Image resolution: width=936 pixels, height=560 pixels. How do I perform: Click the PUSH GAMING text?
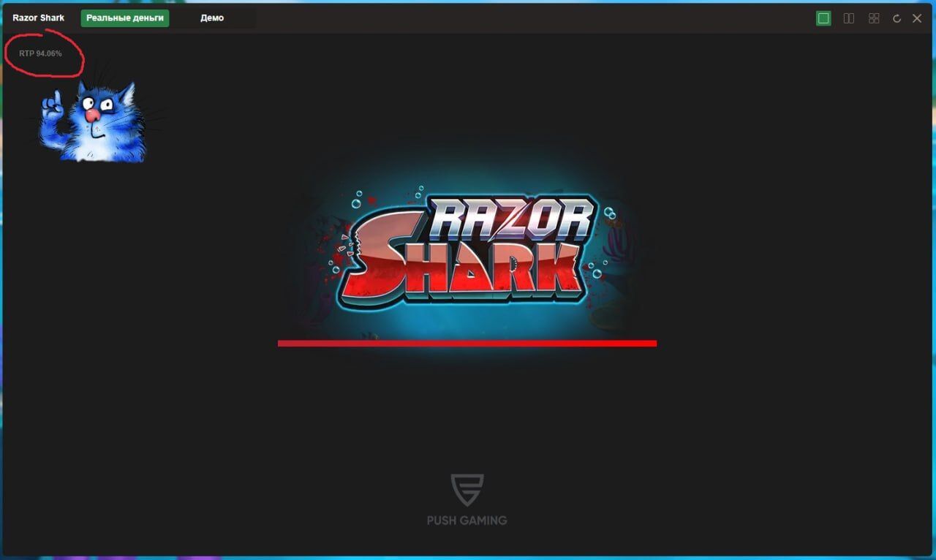(467, 521)
